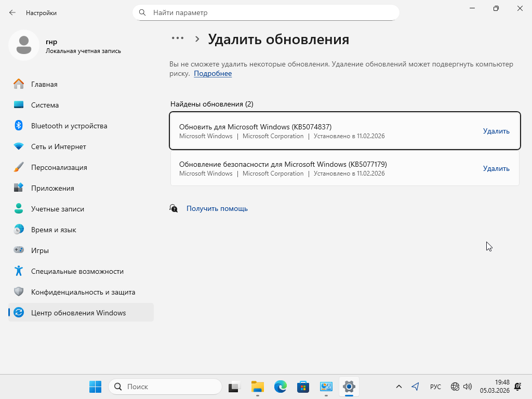Open the Приложения section

(x=52, y=188)
